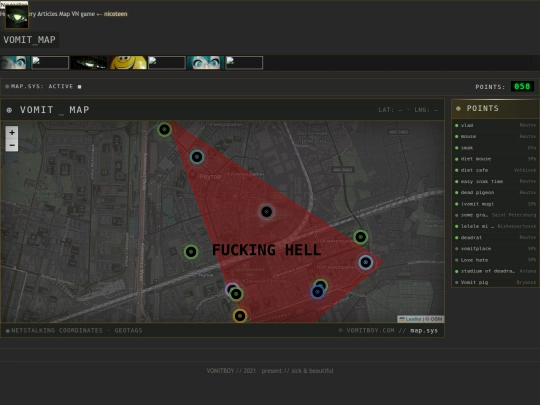
Task: Click the some gra… Saint Petersburg row
Action: 495,215
